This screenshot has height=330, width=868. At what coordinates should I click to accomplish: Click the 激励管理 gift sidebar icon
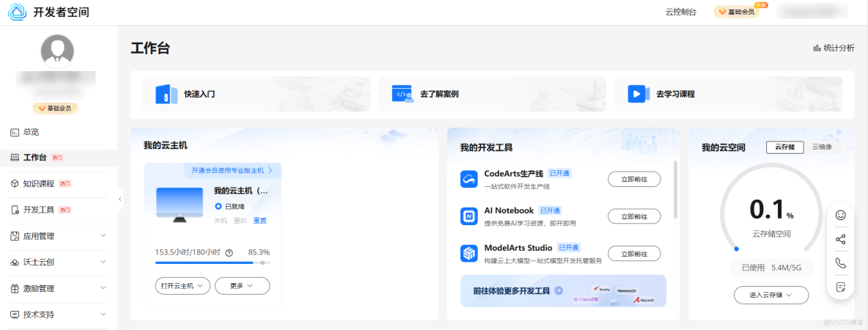click(x=15, y=288)
